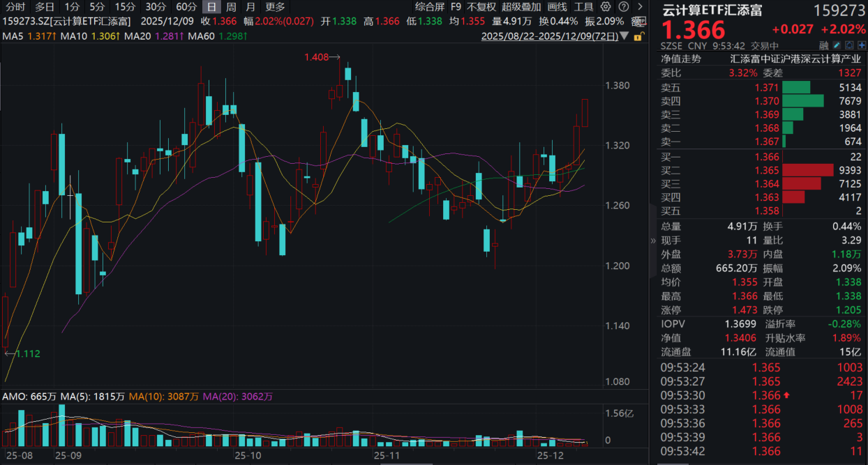Click the 综合屏 button
868x465 pixels.
tap(429, 7)
